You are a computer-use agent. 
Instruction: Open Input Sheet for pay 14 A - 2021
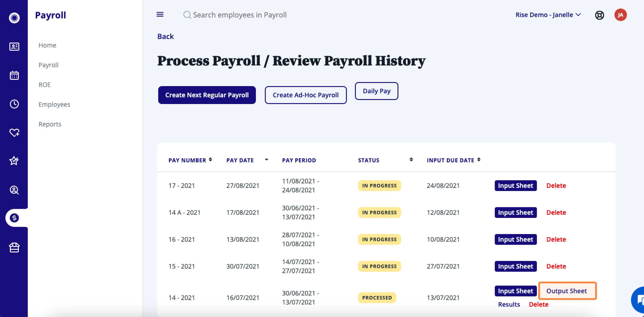pos(516,213)
